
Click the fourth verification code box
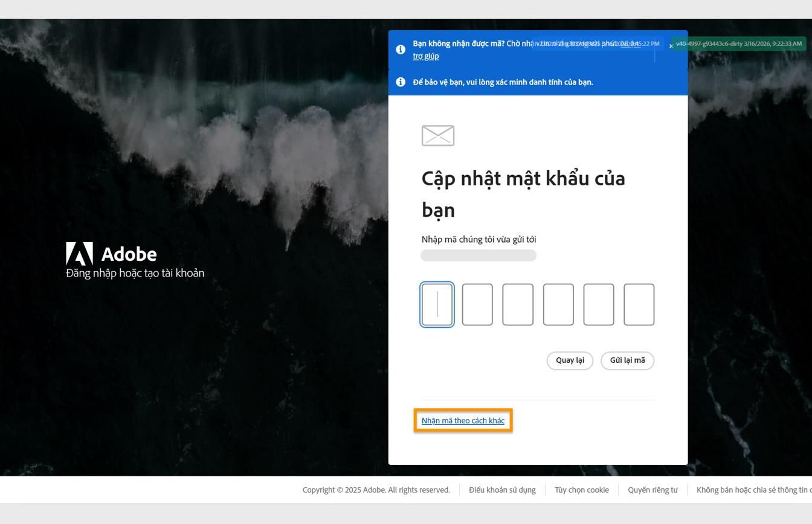558,304
